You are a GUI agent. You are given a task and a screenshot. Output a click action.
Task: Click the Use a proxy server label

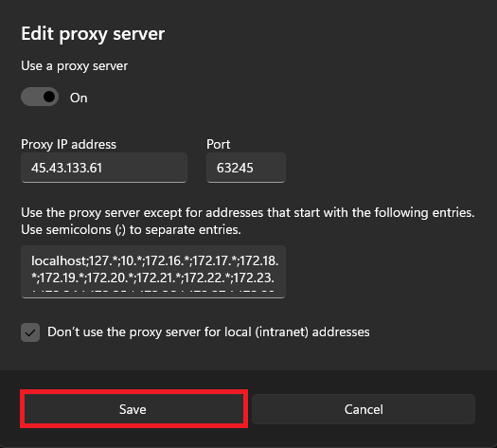pyautogui.click(x=75, y=66)
